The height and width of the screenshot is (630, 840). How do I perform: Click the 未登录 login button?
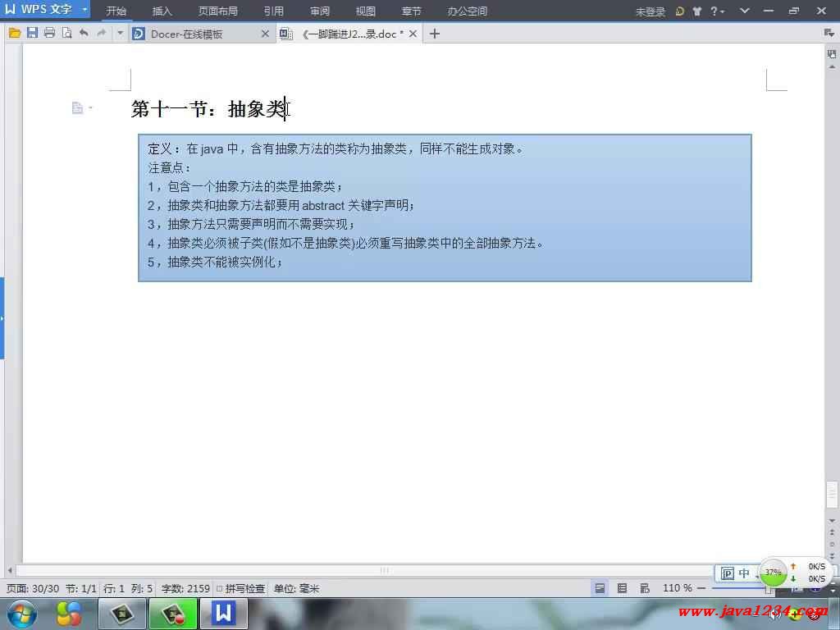(x=650, y=11)
